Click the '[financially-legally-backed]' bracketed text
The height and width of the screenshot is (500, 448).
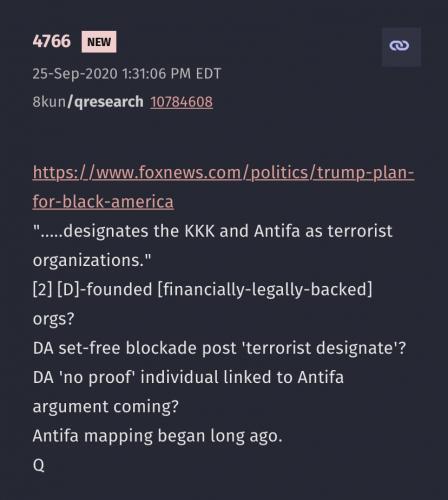tap(264, 289)
